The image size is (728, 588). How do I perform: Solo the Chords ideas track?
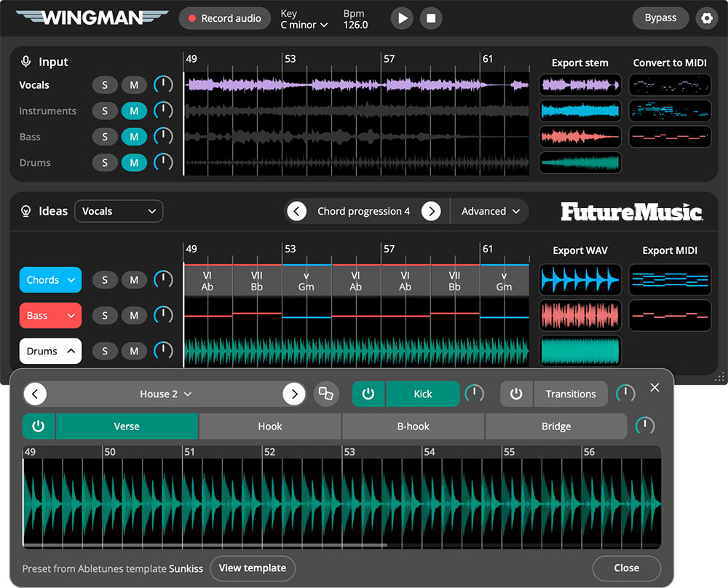point(105,280)
